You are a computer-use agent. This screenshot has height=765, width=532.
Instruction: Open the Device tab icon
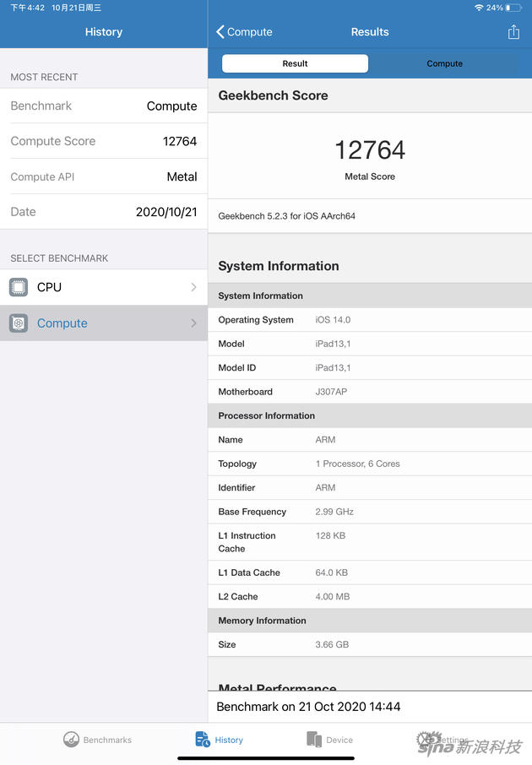[x=314, y=739]
